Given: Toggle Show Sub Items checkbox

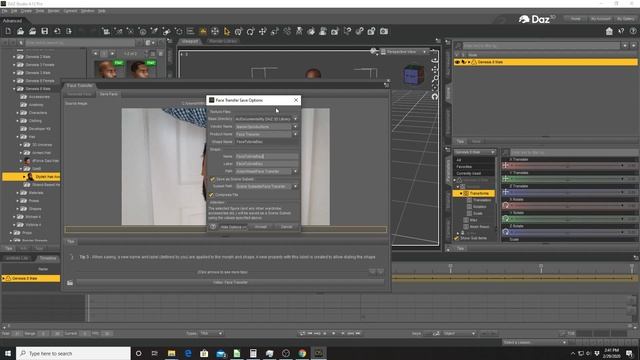Looking at the screenshot, I should tap(456, 238).
